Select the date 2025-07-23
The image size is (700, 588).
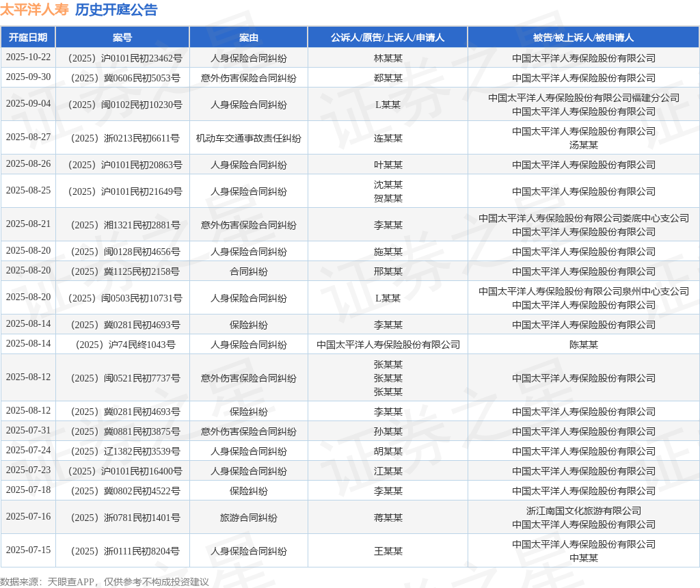(x=28, y=470)
